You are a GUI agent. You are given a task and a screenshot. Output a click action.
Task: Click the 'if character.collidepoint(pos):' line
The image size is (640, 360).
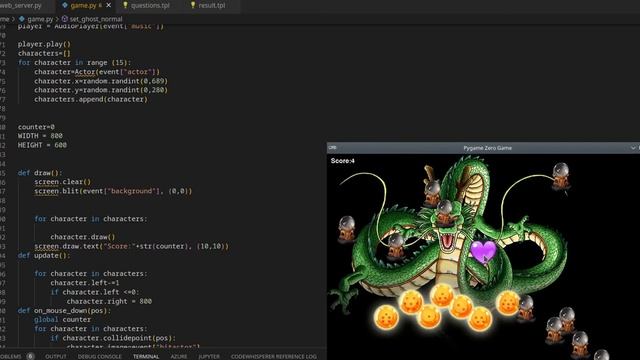pyautogui.click(x=113, y=338)
